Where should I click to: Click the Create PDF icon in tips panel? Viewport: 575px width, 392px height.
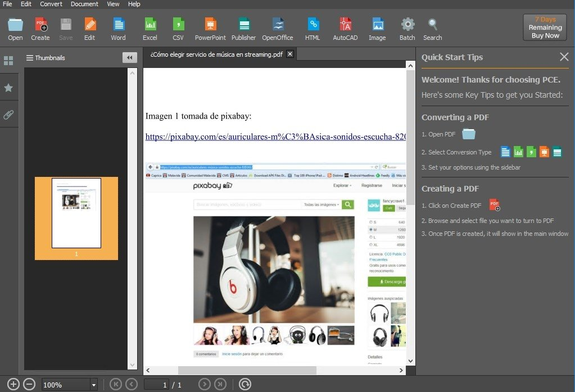495,205
